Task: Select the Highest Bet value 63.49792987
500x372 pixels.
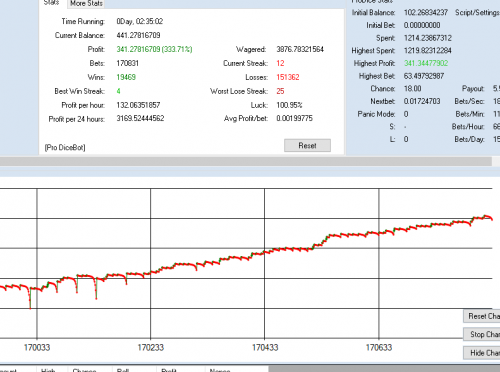Action: pos(424,76)
